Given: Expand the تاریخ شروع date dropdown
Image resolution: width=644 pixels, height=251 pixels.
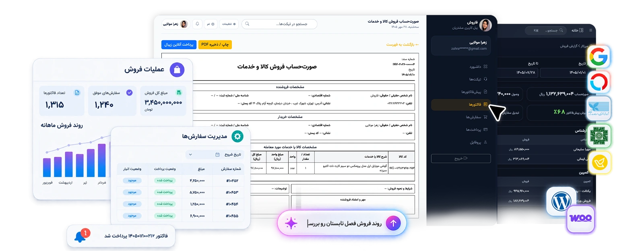Looking at the screenshot, I should (x=215, y=155).
